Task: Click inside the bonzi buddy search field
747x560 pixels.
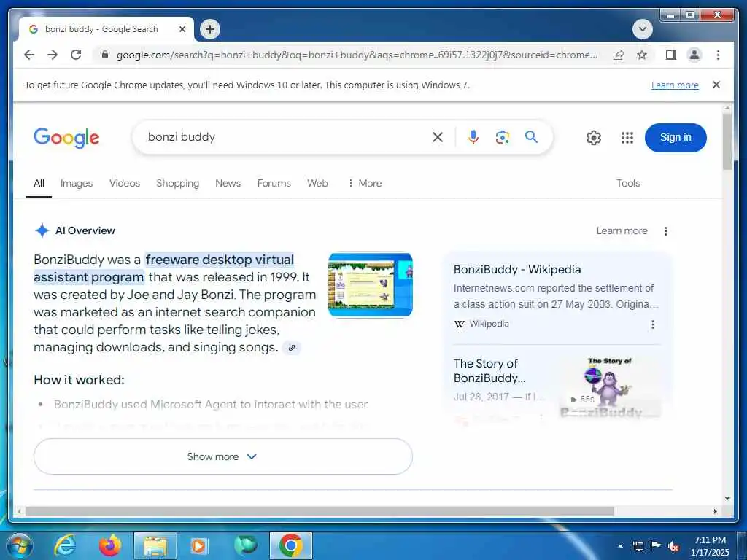Action: point(281,137)
